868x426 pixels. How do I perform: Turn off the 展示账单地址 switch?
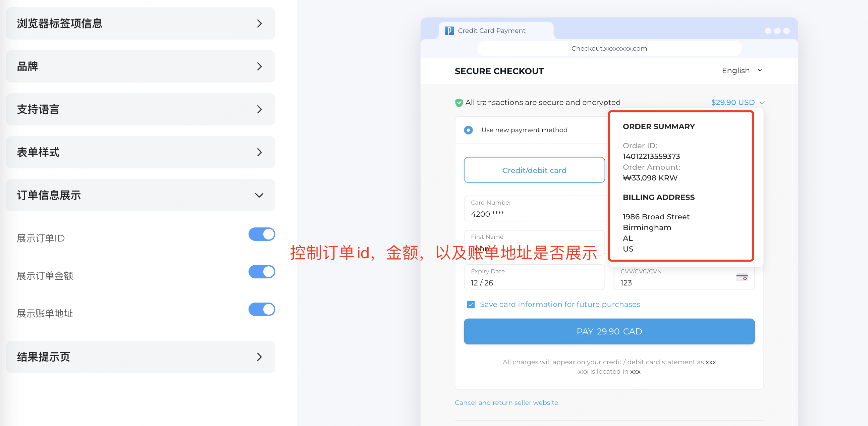(262, 309)
